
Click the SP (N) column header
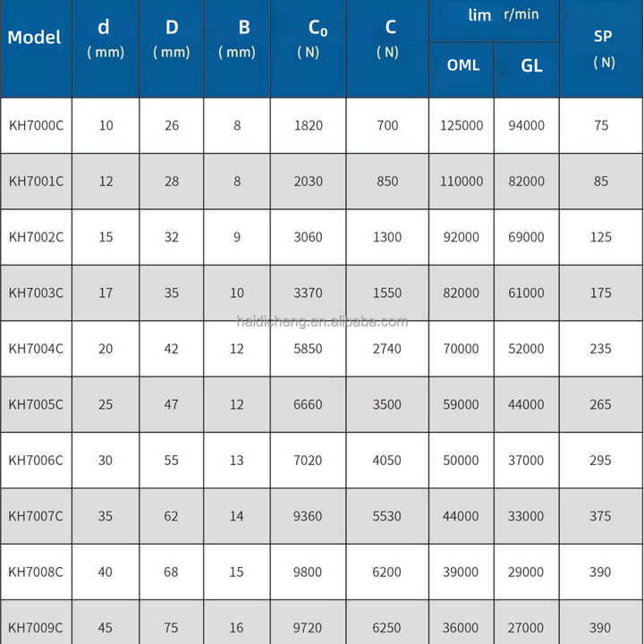click(x=603, y=48)
